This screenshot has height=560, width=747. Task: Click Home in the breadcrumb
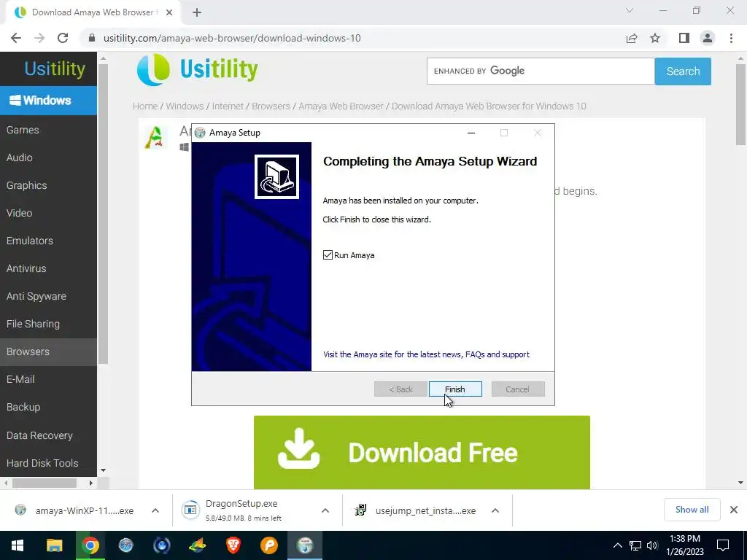click(145, 106)
